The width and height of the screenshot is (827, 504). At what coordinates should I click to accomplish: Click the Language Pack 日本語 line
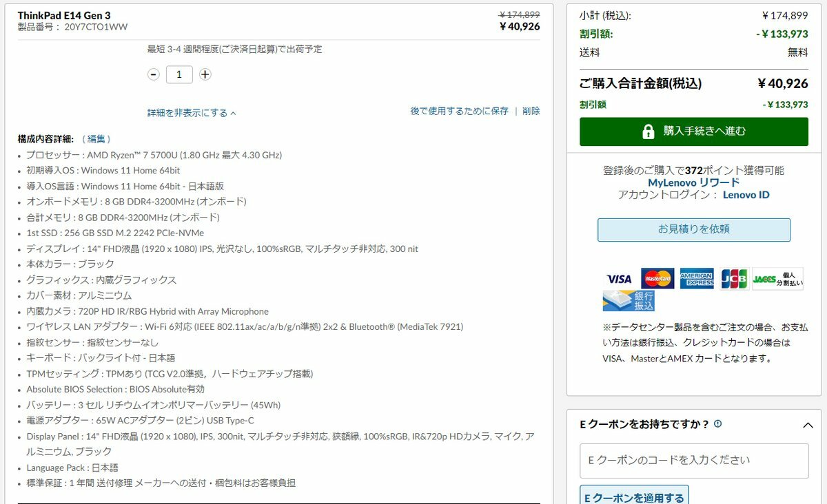point(72,468)
